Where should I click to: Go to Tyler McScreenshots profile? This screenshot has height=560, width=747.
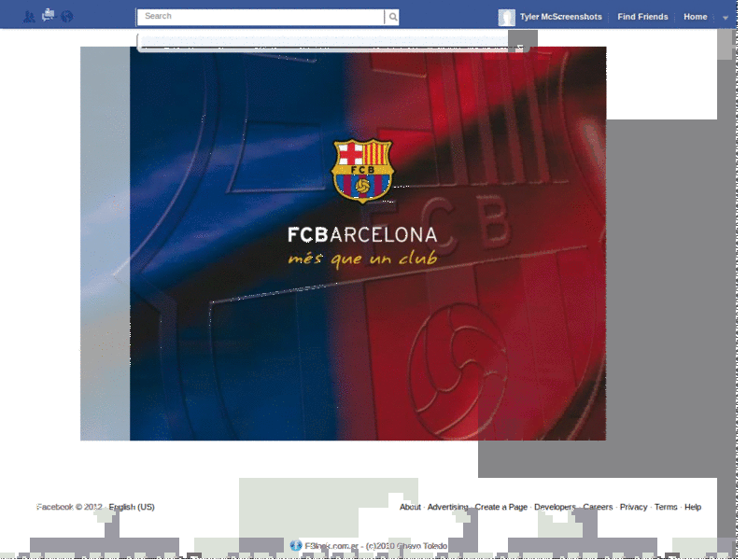(561, 17)
